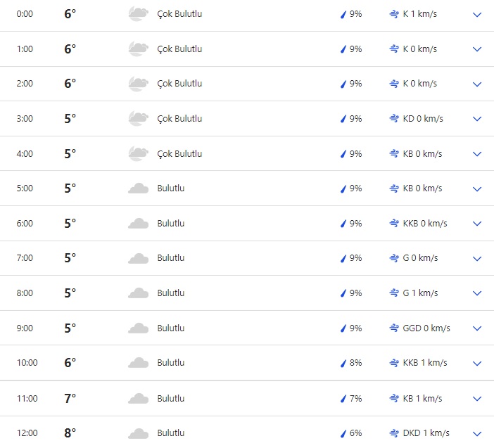Click the cloudy night icon at 4:00
The width and height of the screenshot is (494, 448).
click(x=138, y=153)
